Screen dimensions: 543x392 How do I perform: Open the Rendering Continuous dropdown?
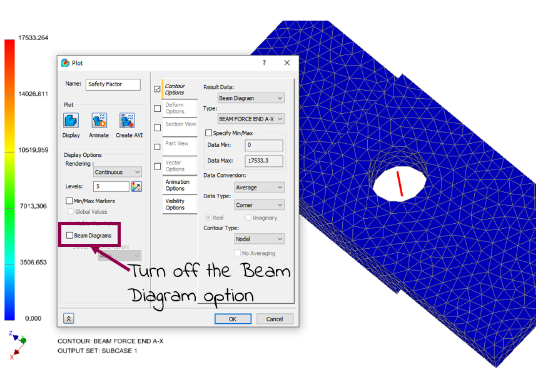coord(117,171)
